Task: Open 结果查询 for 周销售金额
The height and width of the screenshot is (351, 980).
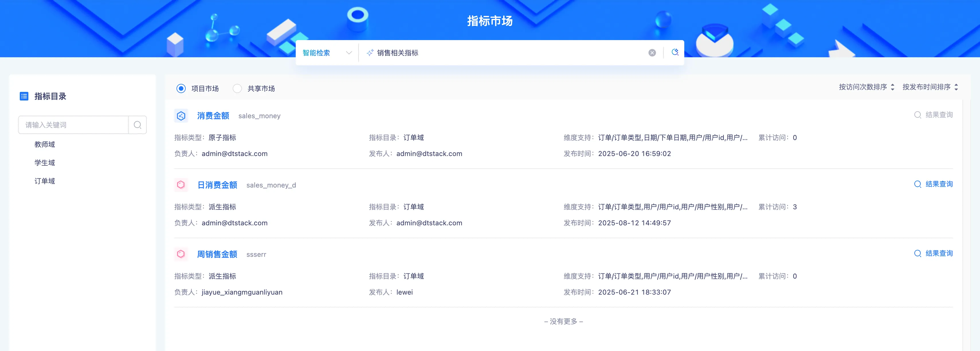Action: [x=934, y=253]
